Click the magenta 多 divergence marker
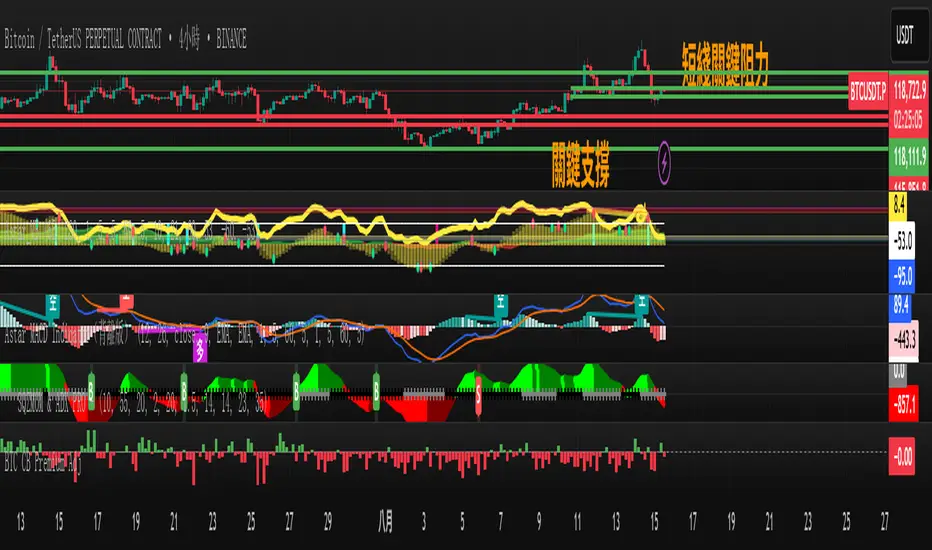932x550 pixels. click(200, 348)
